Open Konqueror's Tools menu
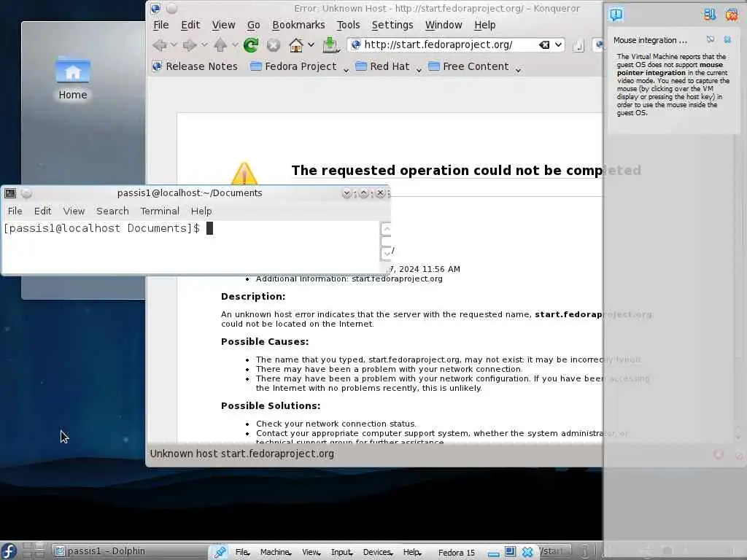Screen dimensions: 747x560 point(348,25)
